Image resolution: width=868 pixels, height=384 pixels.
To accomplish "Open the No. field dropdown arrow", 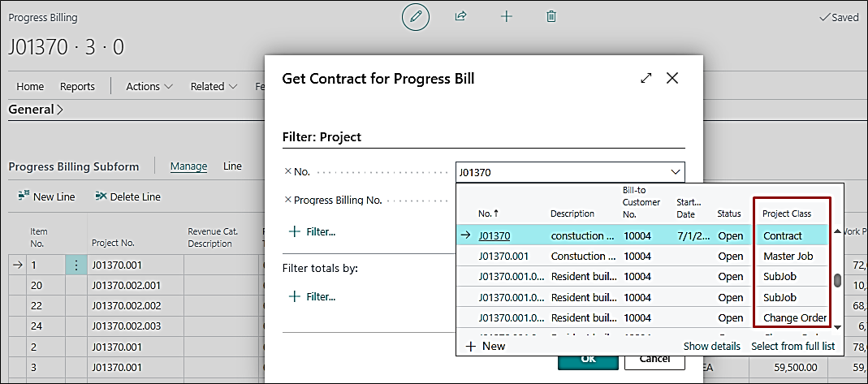I will tap(675, 172).
